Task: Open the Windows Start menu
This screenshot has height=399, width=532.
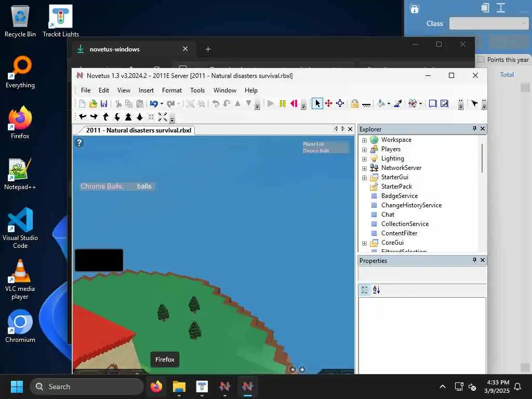Action: 17,387
